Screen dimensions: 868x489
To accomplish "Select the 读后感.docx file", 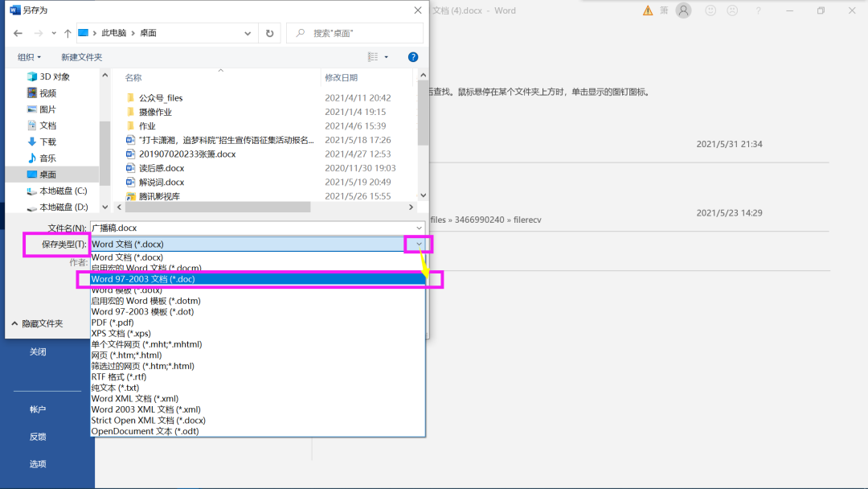I will pos(161,168).
